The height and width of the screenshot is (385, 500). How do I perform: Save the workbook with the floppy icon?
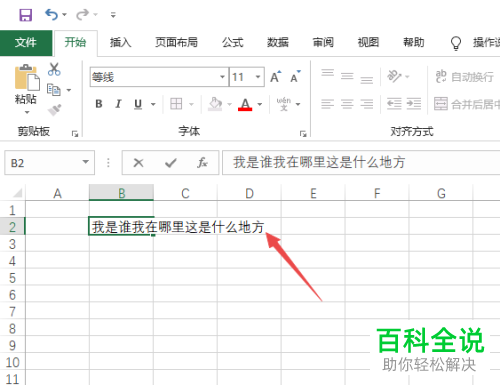coord(25,15)
